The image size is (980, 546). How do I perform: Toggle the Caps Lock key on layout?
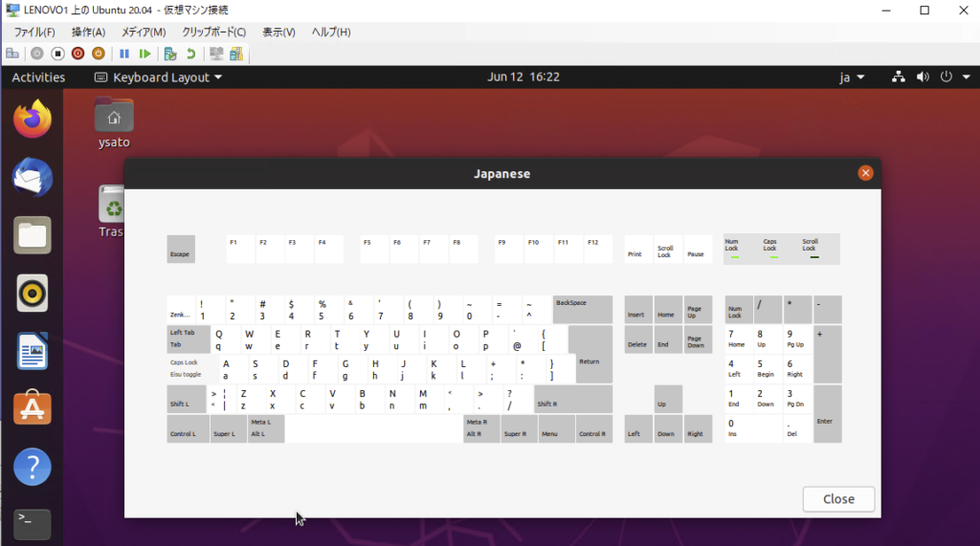click(194, 368)
